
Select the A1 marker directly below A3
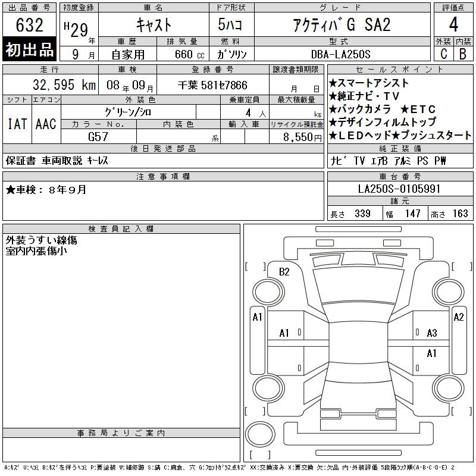coord(432,353)
